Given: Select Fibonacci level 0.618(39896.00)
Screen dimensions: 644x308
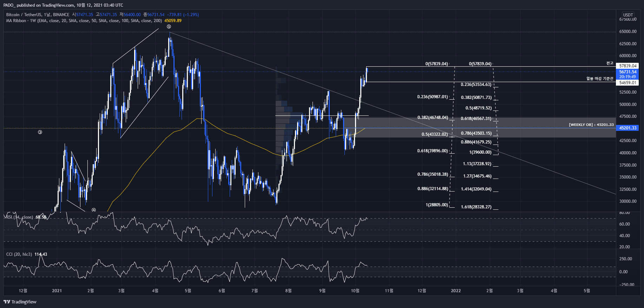Looking at the screenshot, I should coord(433,151).
